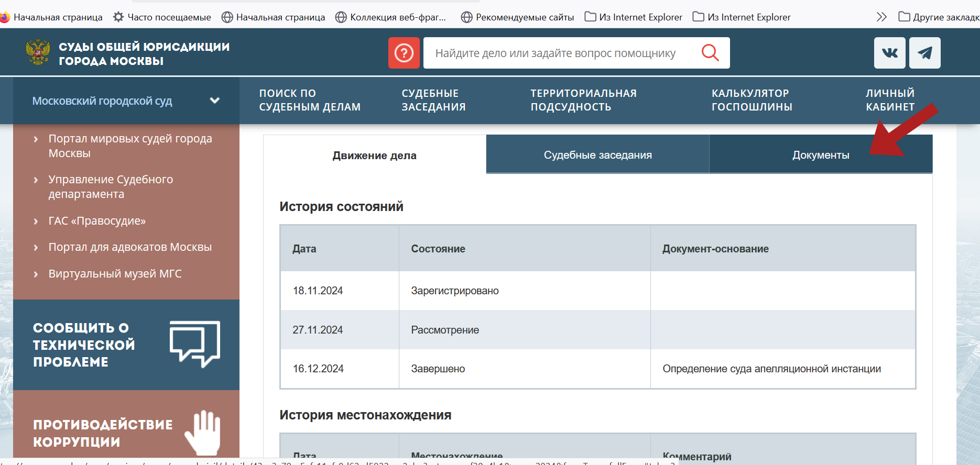Open 'ГАС «Правосудие»' link

pyautogui.click(x=97, y=221)
